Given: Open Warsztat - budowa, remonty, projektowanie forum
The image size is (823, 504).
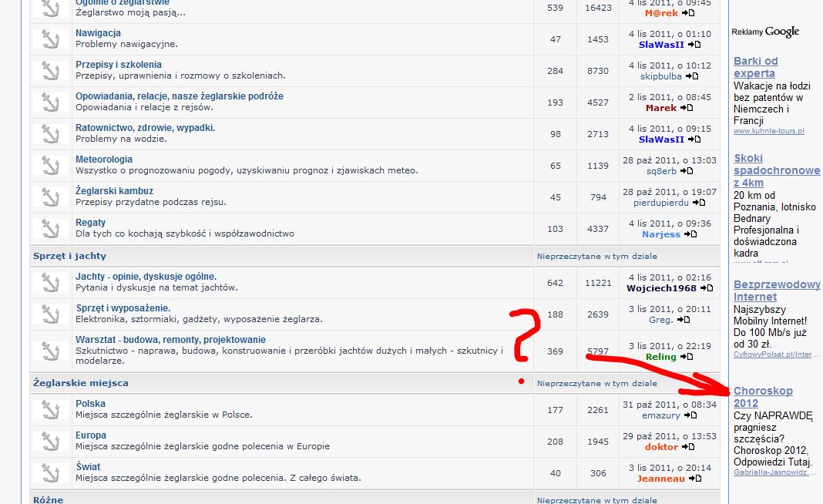Looking at the screenshot, I should coord(170,340).
